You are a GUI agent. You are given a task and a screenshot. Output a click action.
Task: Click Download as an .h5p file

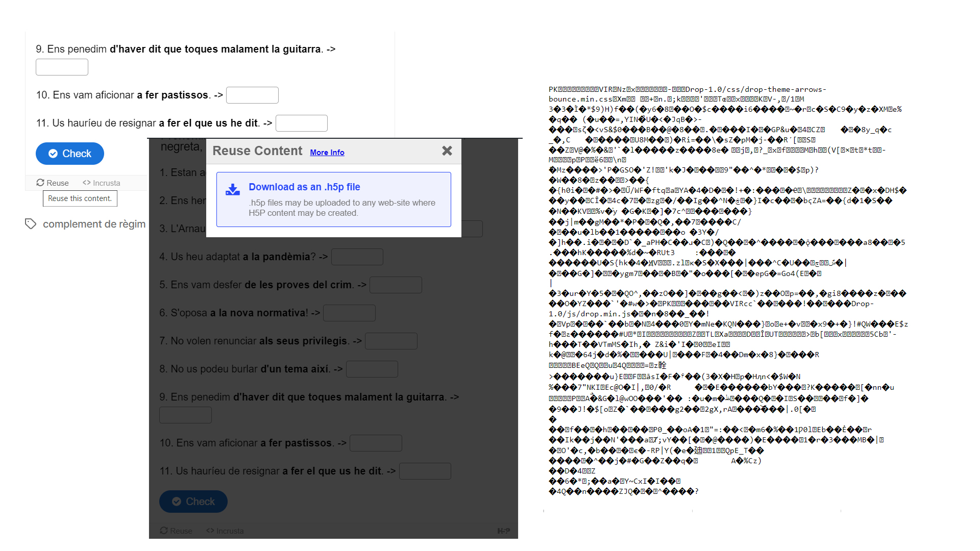(334, 199)
